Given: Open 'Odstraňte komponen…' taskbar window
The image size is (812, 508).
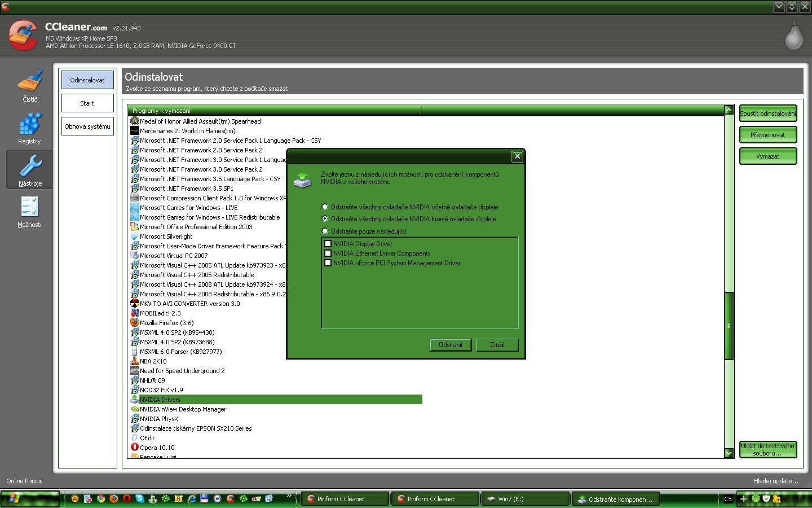Looking at the screenshot, I should coord(616,499).
